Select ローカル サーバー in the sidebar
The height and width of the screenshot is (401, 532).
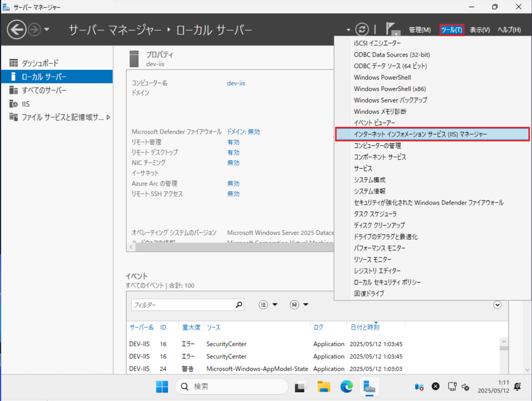point(57,77)
